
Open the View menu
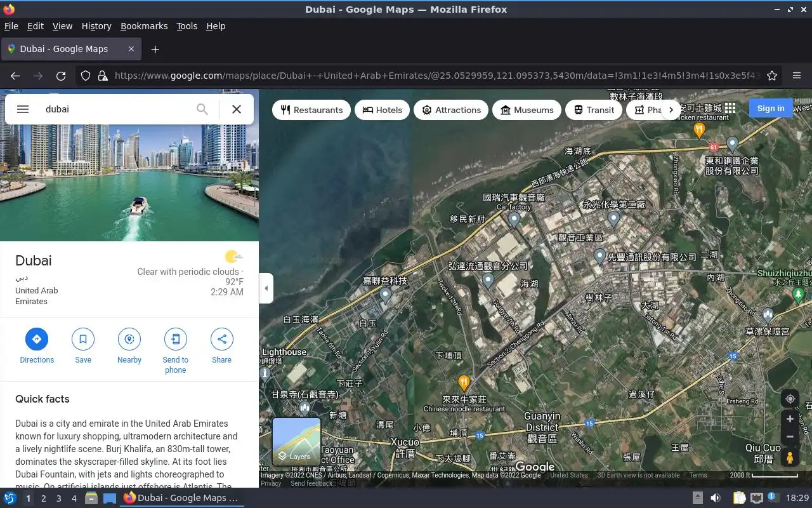[62, 26]
